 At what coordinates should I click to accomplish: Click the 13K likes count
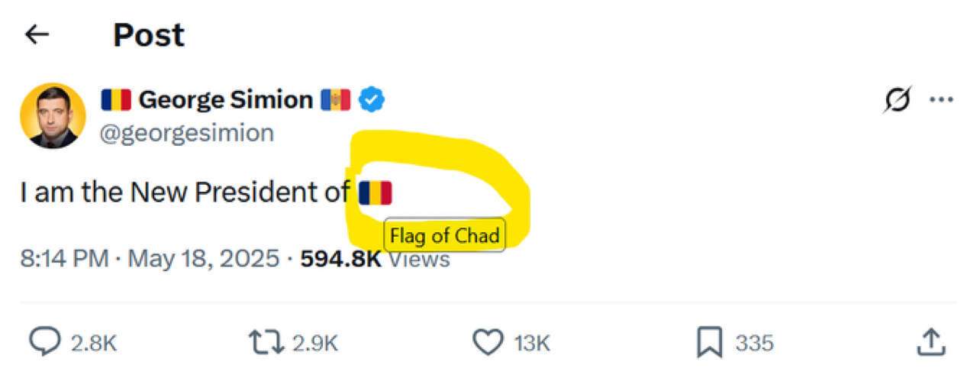pyautogui.click(x=532, y=344)
